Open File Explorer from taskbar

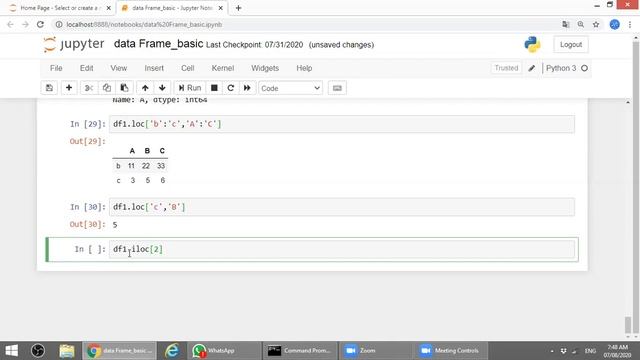67,351
